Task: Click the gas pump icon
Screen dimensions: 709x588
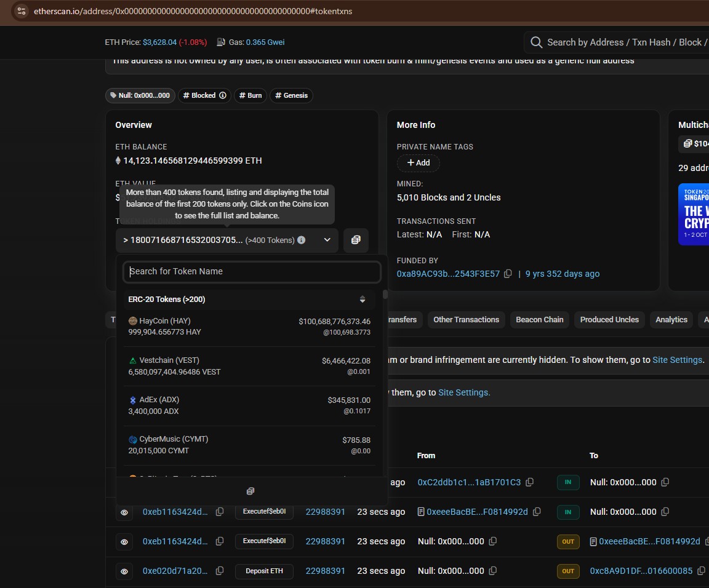Action: pyautogui.click(x=221, y=42)
